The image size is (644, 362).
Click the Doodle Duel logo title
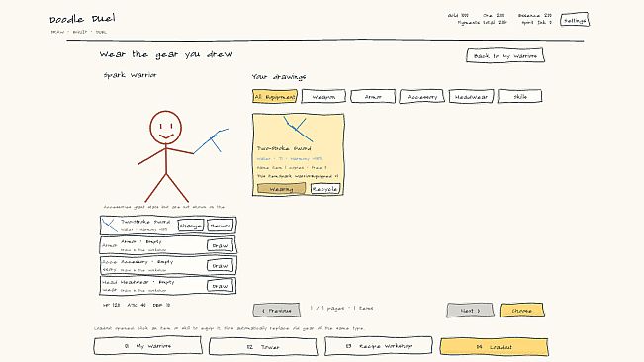(x=82, y=19)
